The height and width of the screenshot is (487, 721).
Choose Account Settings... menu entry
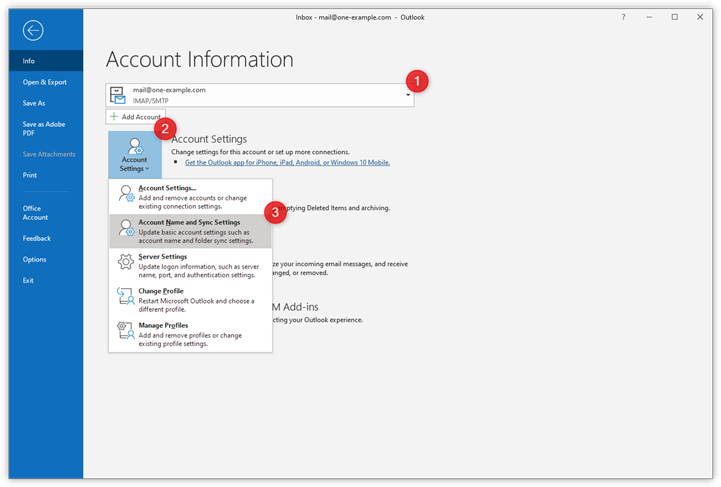(x=190, y=197)
